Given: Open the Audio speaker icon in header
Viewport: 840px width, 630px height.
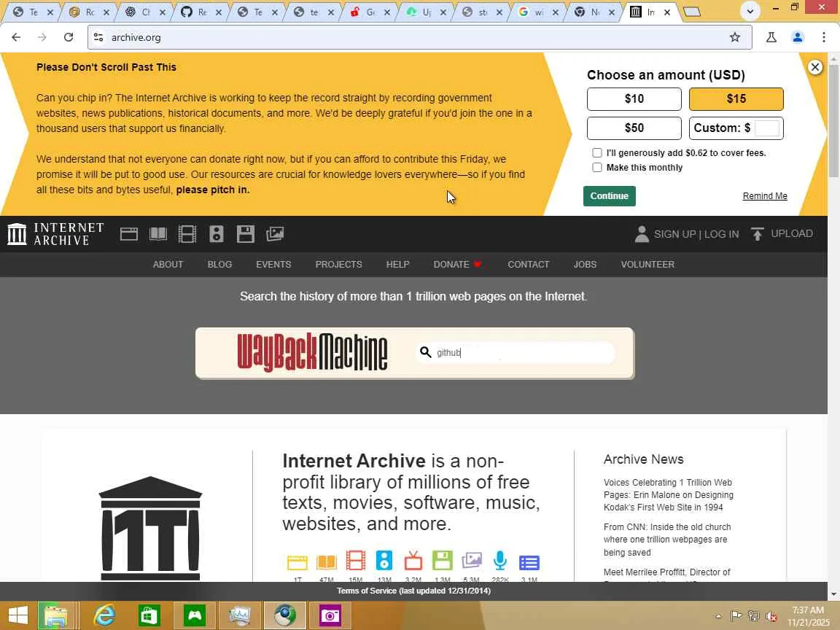Looking at the screenshot, I should [x=217, y=234].
